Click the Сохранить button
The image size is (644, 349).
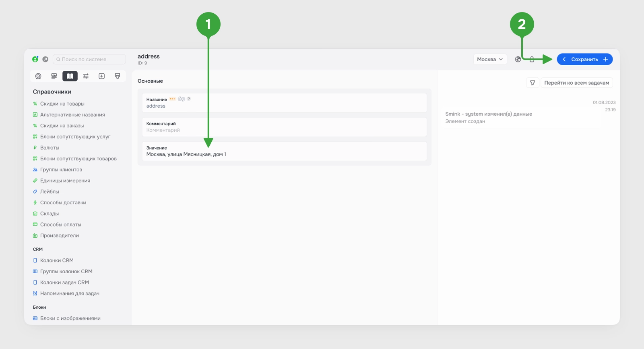tap(584, 59)
